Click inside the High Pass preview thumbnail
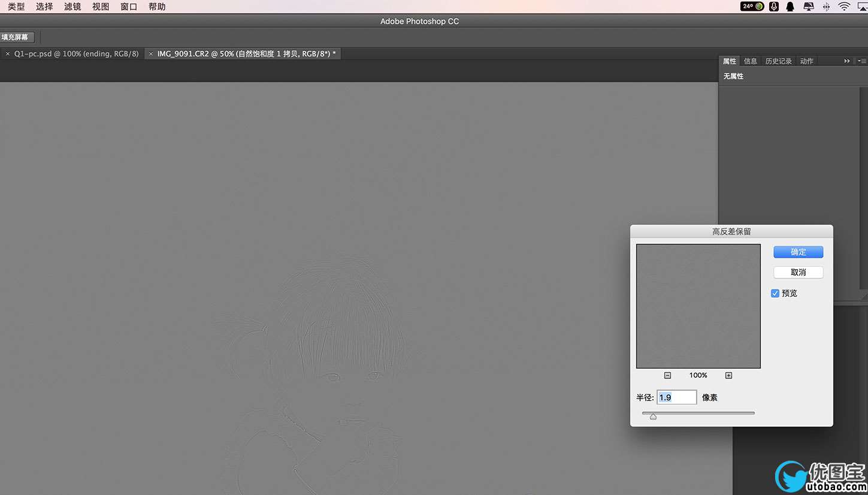The width and height of the screenshot is (868, 495). pyautogui.click(x=698, y=306)
